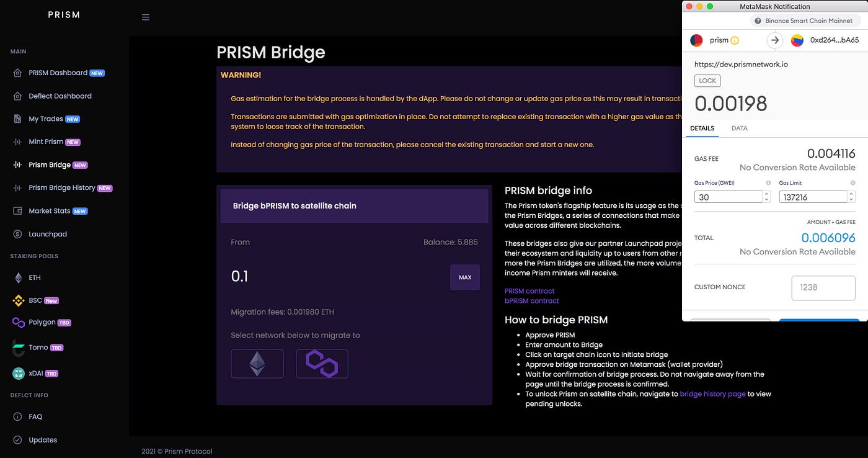Click the Binance Smart Chain Mainnet help icon
The height and width of the screenshot is (458, 868).
pyautogui.click(x=758, y=20)
